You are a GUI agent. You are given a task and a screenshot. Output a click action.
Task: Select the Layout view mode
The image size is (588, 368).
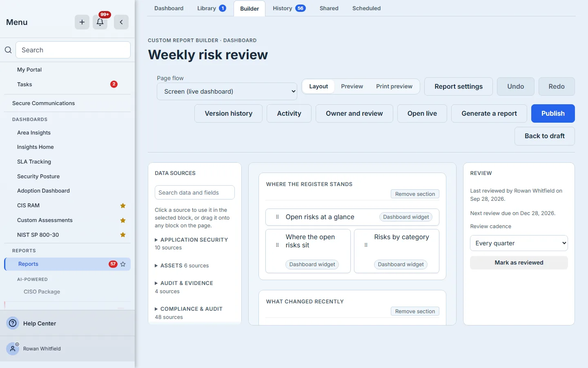(x=318, y=86)
